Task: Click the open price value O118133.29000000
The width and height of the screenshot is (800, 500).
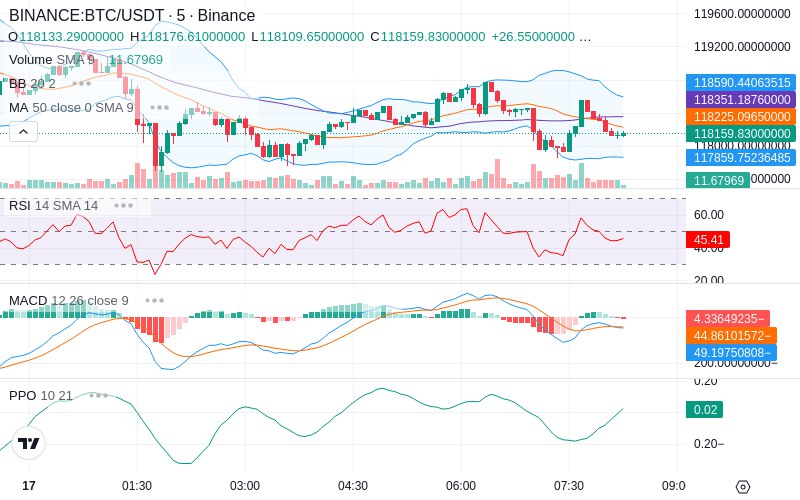Action: click(66, 37)
